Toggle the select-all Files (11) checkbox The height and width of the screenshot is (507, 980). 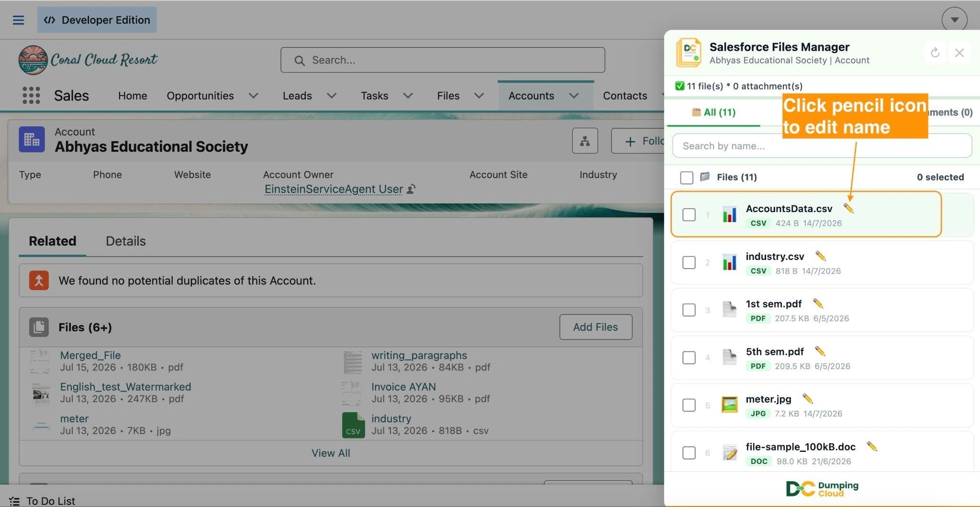click(687, 178)
